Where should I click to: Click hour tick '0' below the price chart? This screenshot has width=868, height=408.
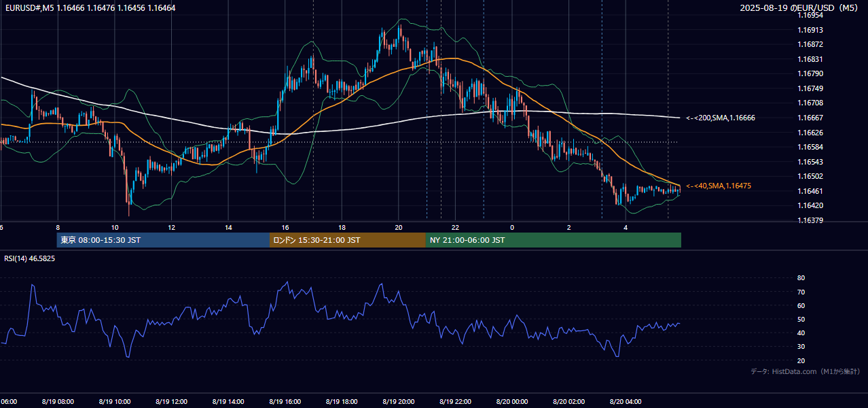(x=512, y=228)
